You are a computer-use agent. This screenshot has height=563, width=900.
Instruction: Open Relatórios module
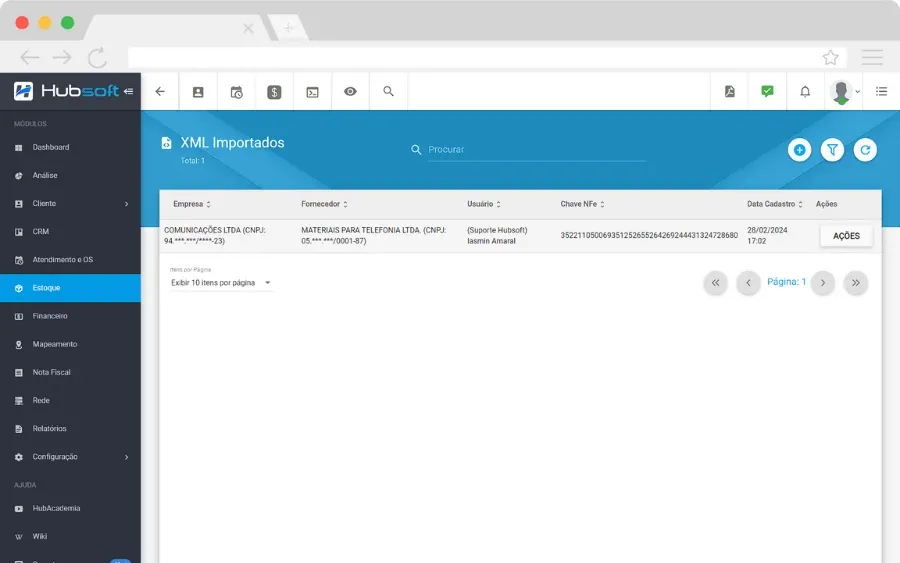coord(70,429)
